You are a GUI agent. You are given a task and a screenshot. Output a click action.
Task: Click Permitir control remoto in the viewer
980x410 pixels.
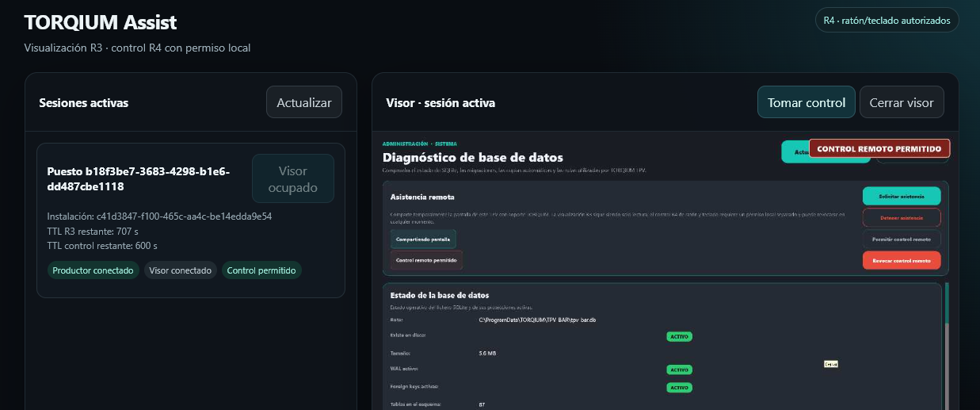pos(902,239)
